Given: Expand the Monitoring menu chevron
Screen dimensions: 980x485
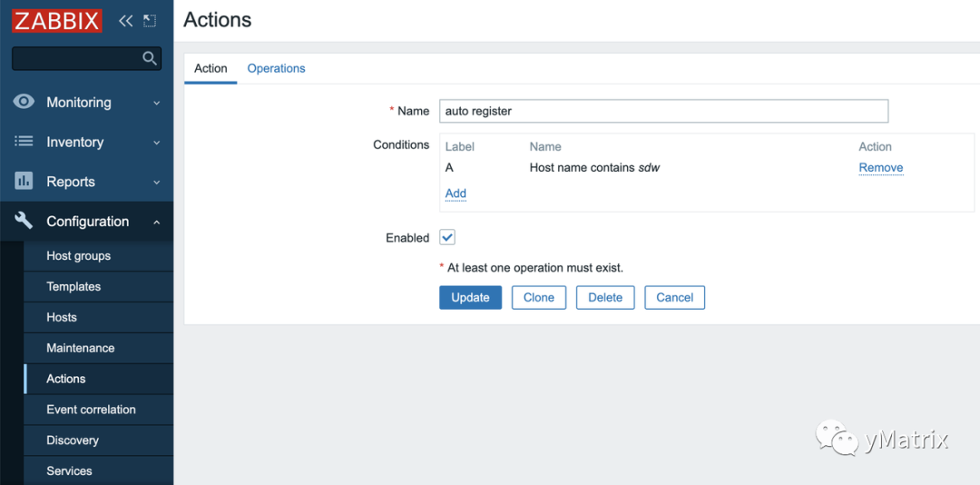Looking at the screenshot, I should coord(156,103).
